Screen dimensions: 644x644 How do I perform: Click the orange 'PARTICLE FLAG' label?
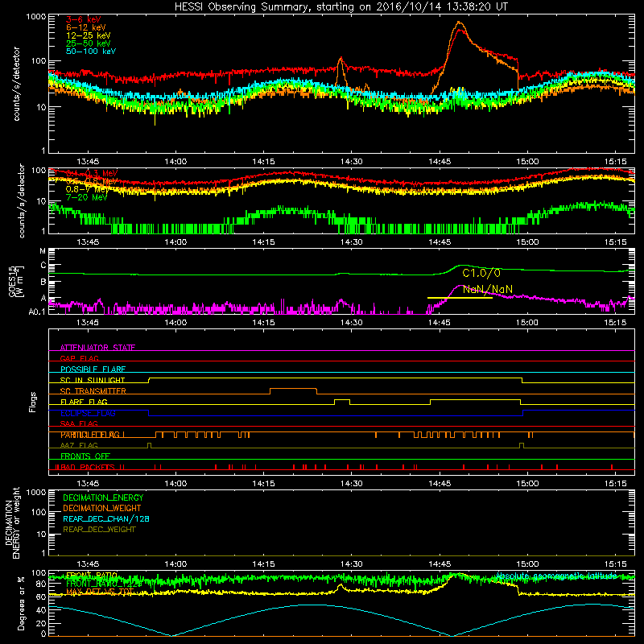(90, 435)
